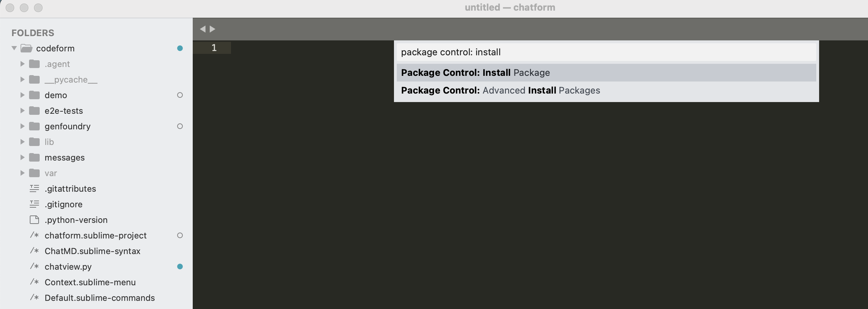Click the syntax icon beside ChatMD.sublime-syntax
Viewport: 868px width, 309px height.
(34, 251)
